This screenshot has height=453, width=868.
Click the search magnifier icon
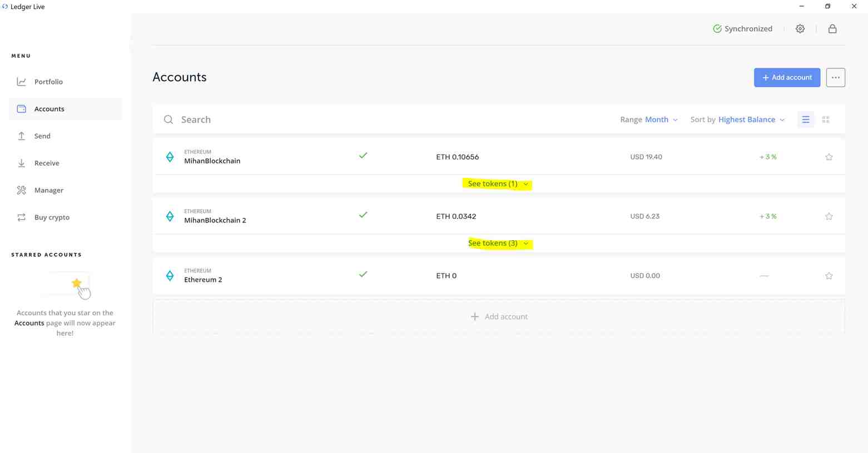168,120
